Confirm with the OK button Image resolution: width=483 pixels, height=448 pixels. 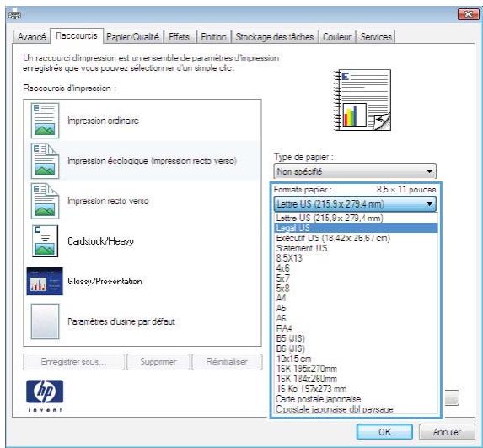coord(384,432)
